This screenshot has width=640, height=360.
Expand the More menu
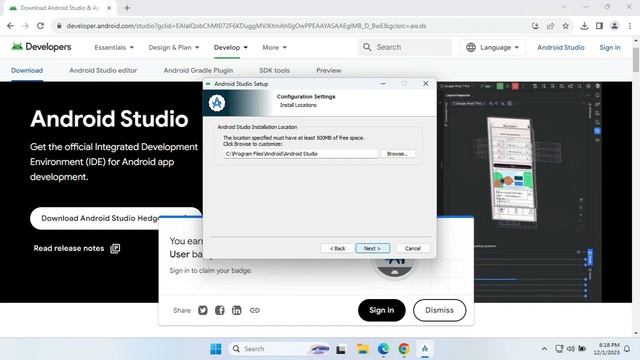click(x=274, y=47)
